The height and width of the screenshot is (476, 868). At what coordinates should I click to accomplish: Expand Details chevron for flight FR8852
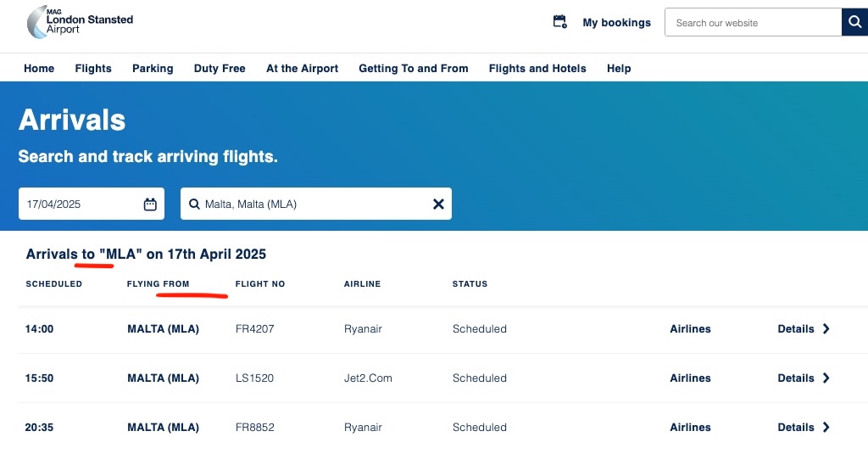pyautogui.click(x=826, y=428)
